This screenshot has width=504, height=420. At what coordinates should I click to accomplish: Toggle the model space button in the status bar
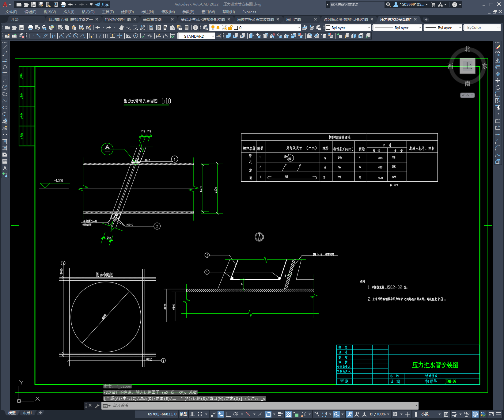click(x=184, y=414)
